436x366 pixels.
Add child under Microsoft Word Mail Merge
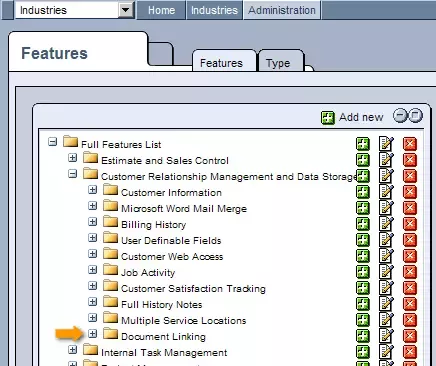pos(363,208)
